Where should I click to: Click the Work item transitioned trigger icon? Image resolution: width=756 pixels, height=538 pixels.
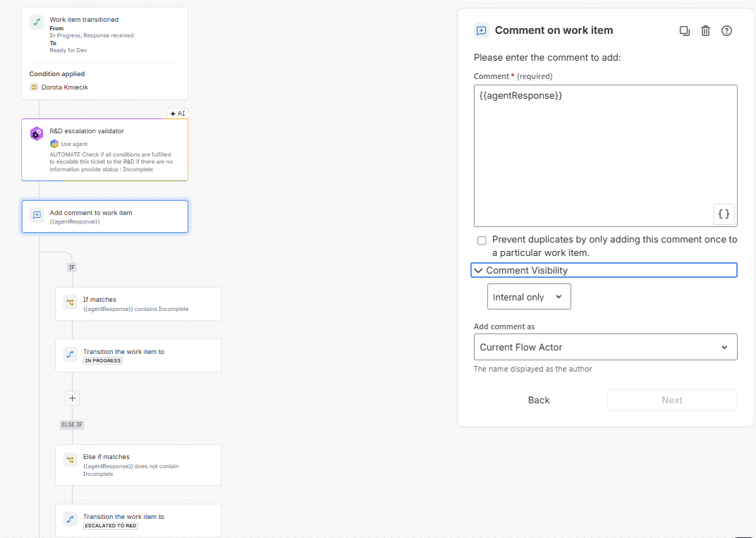tap(37, 22)
